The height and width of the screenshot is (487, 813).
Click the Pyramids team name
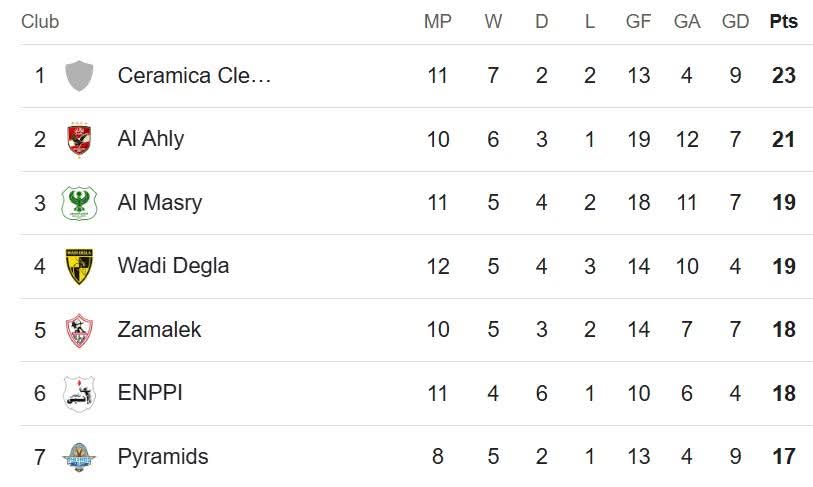pos(163,457)
